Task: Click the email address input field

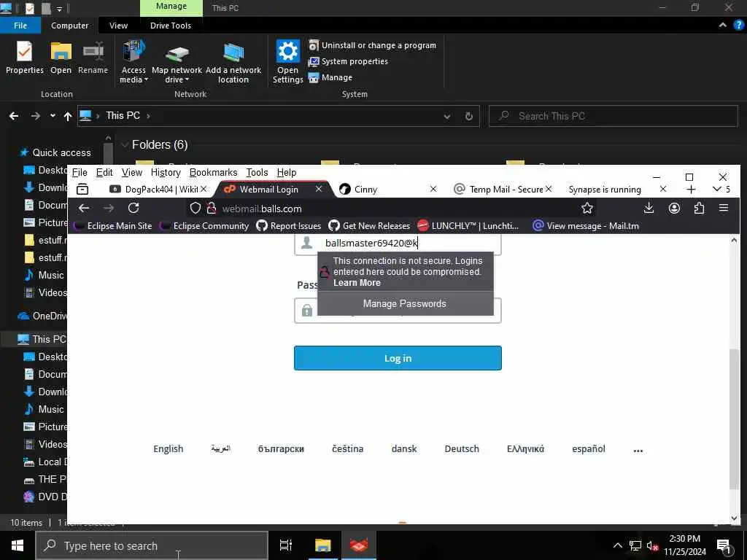Action: (398, 244)
